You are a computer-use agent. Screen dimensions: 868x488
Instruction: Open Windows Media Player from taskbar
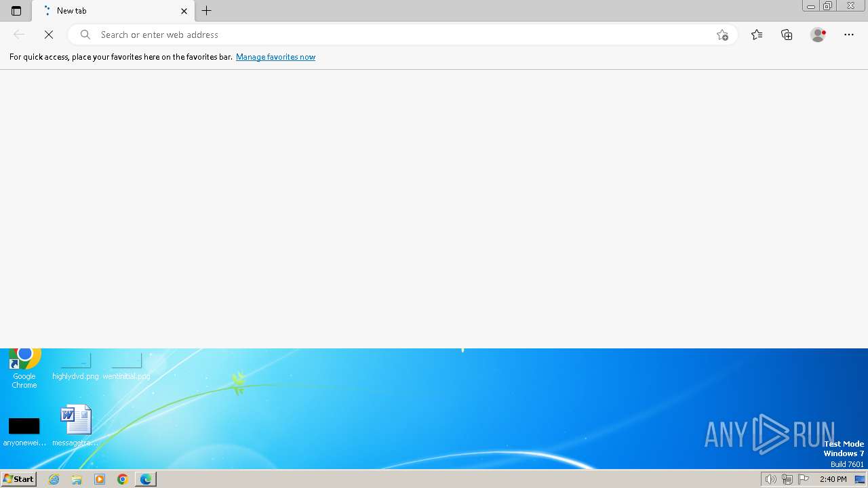(x=100, y=479)
